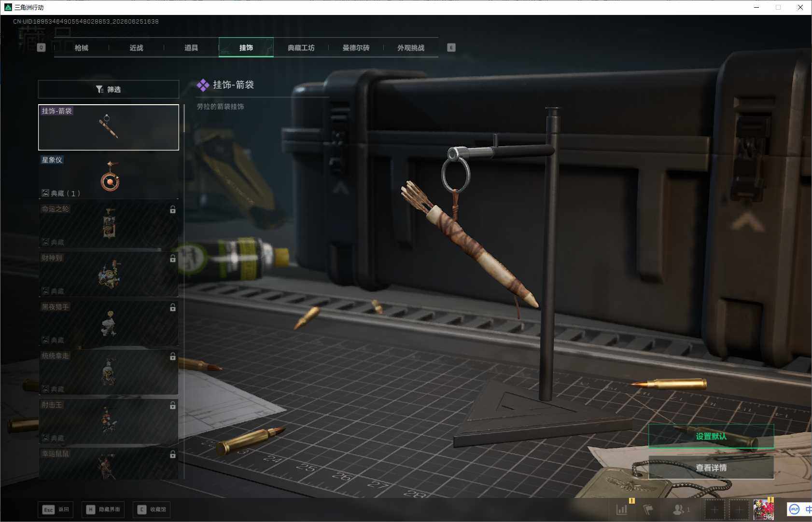Select the locked 财神到 charm
This screenshot has width=812, height=522.
(x=109, y=274)
